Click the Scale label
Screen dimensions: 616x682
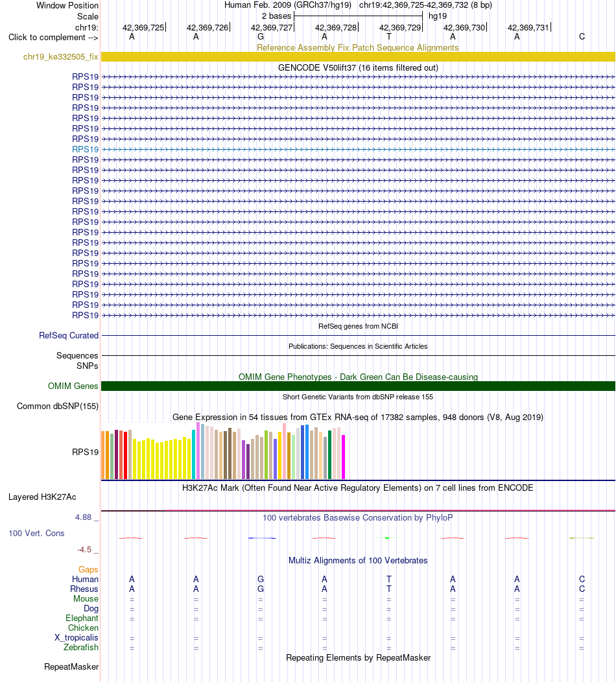pos(88,16)
